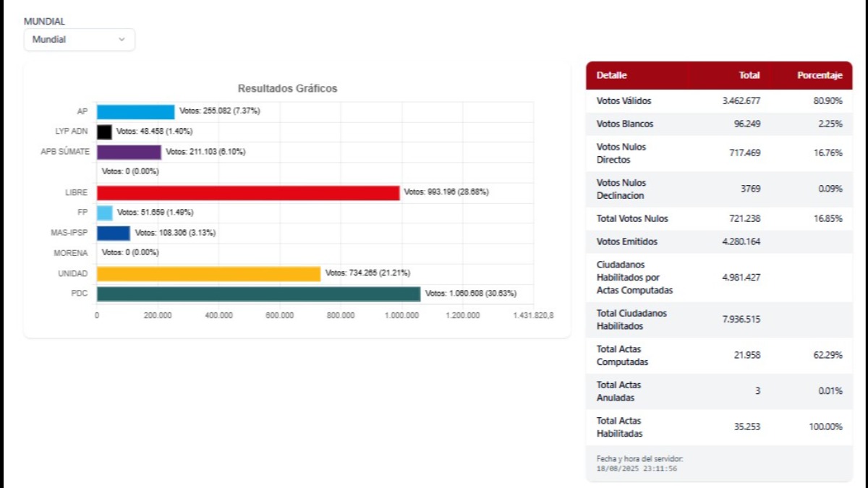The image size is (868, 488).
Task: Click the AP axis label
Action: tap(82, 111)
